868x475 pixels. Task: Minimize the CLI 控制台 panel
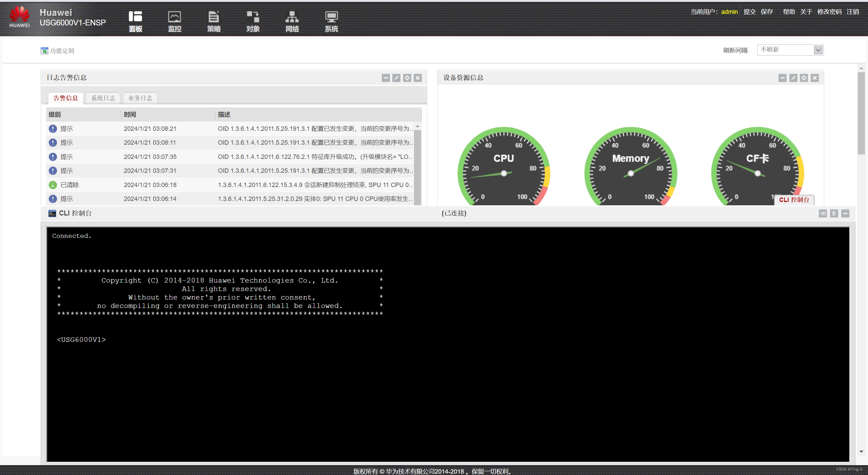845,213
